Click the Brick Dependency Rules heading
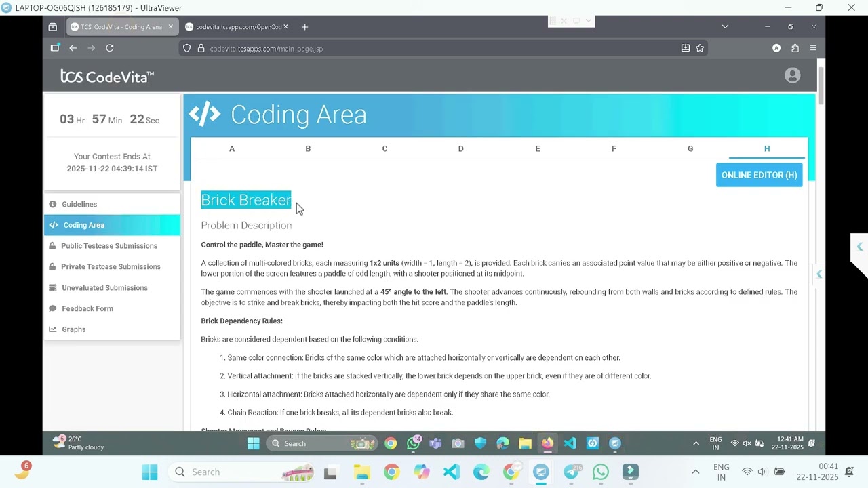Viewport: 868px width, 488px height. coord(241,321)
